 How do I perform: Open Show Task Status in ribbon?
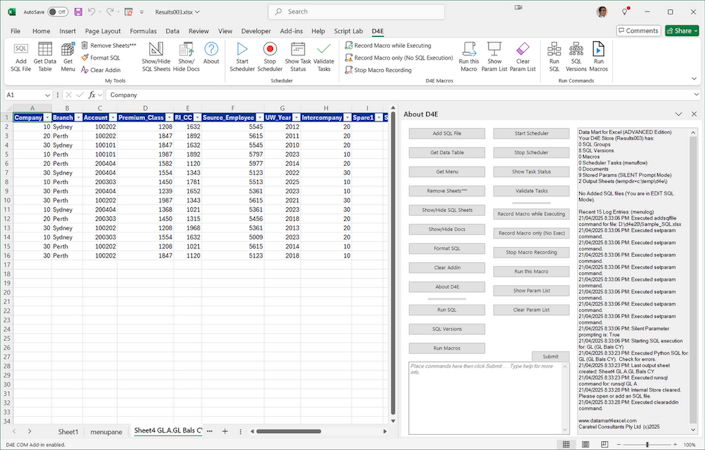(x=298, y=57)
